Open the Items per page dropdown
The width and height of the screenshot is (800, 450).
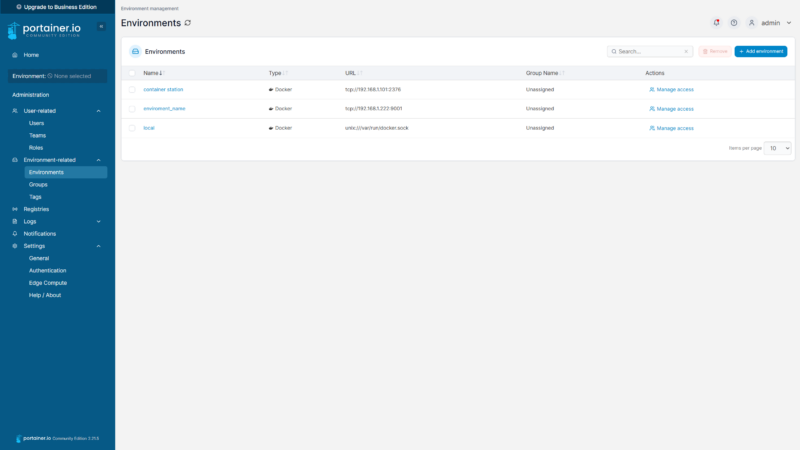tap(779, 147)
